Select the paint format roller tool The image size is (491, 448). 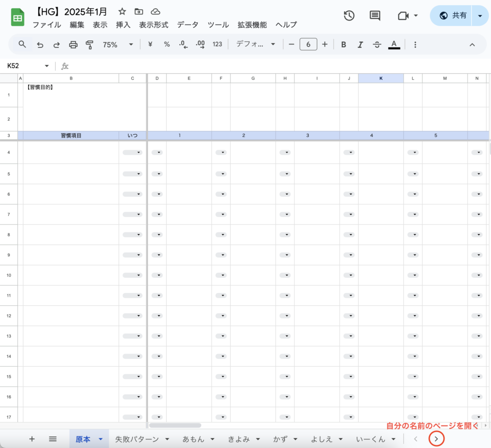point(89,45)
